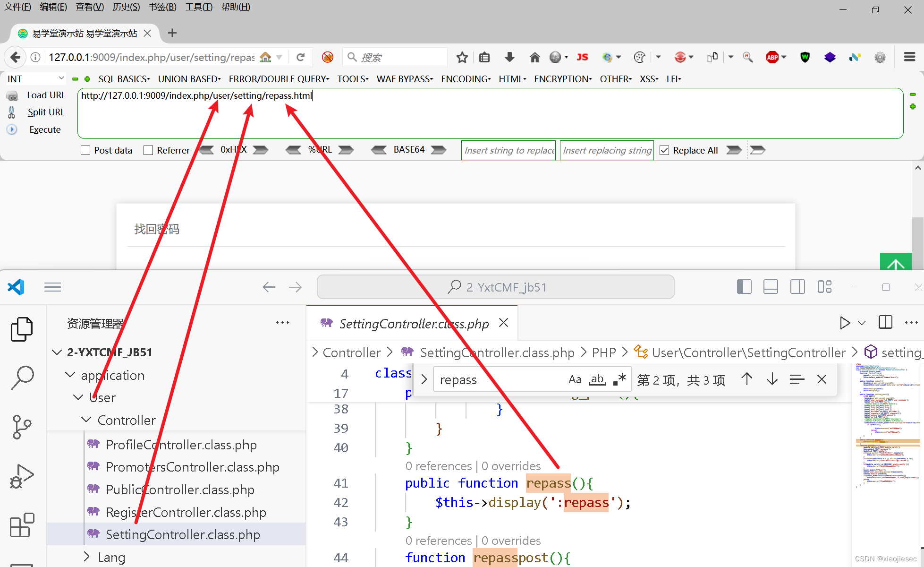
Task: Open the 书签(B) bookmarks menu
Action: pos(162,7)
